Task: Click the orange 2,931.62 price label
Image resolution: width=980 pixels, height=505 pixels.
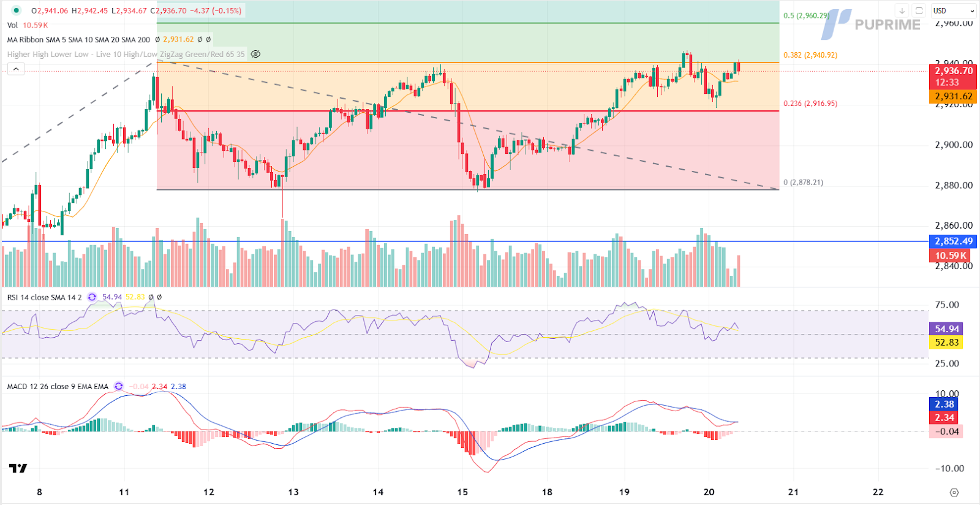Action: pos(953,96)
